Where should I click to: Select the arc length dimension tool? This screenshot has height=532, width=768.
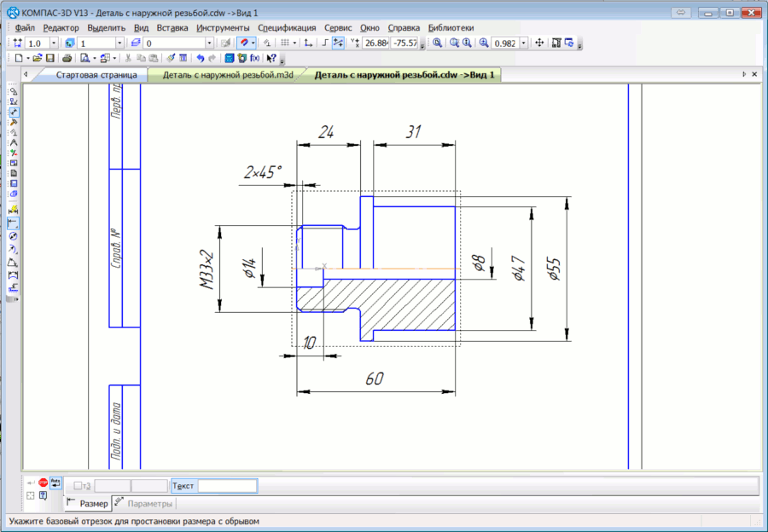pyautogui.click(x=13, y=275)
